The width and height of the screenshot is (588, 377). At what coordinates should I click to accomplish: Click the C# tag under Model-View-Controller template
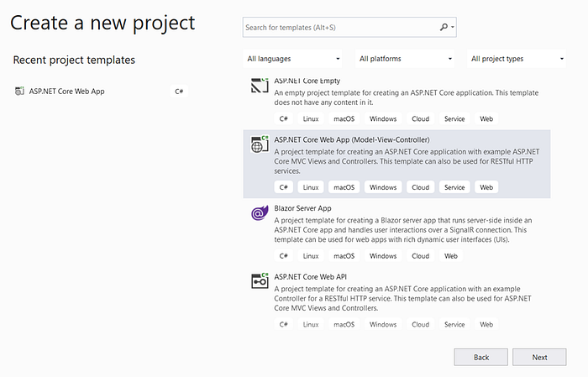(x=284, y=187)
